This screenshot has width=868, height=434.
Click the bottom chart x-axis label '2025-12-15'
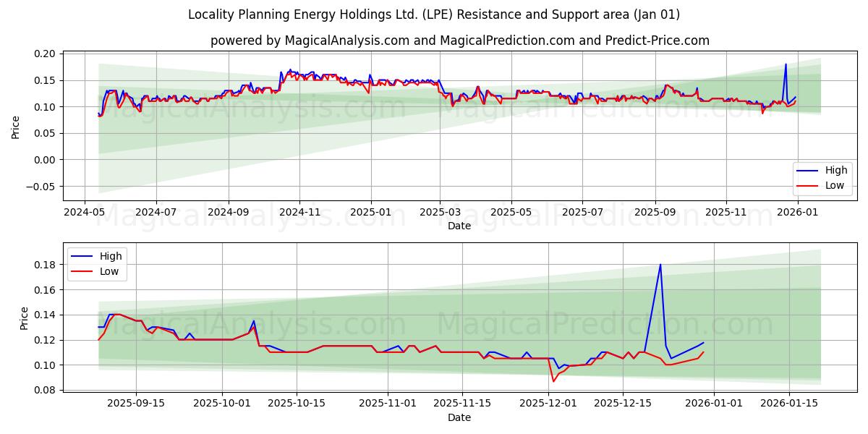pos(623,404)
